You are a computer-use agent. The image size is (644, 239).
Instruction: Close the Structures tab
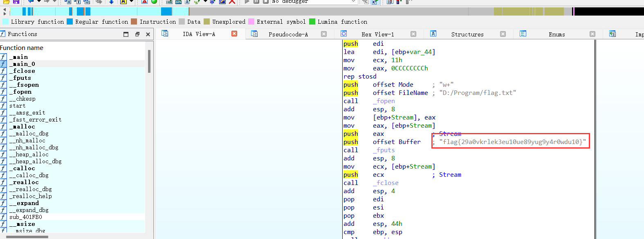coord(503,34)
